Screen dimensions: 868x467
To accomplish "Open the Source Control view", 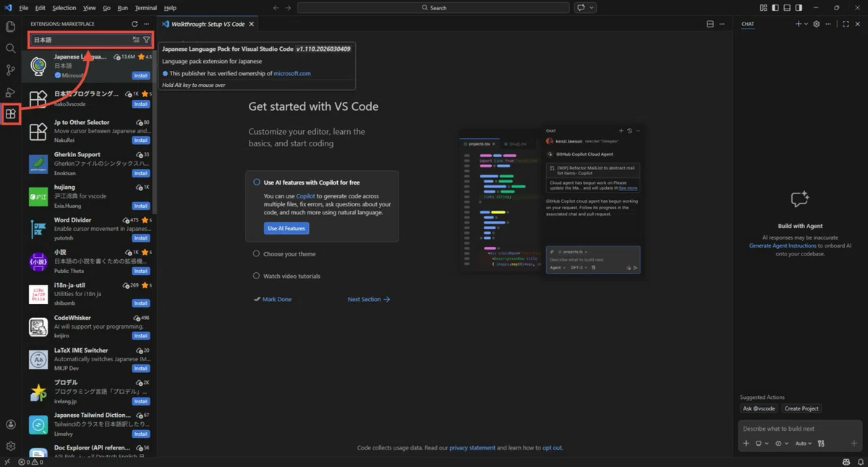I will (x=10, y=70).
